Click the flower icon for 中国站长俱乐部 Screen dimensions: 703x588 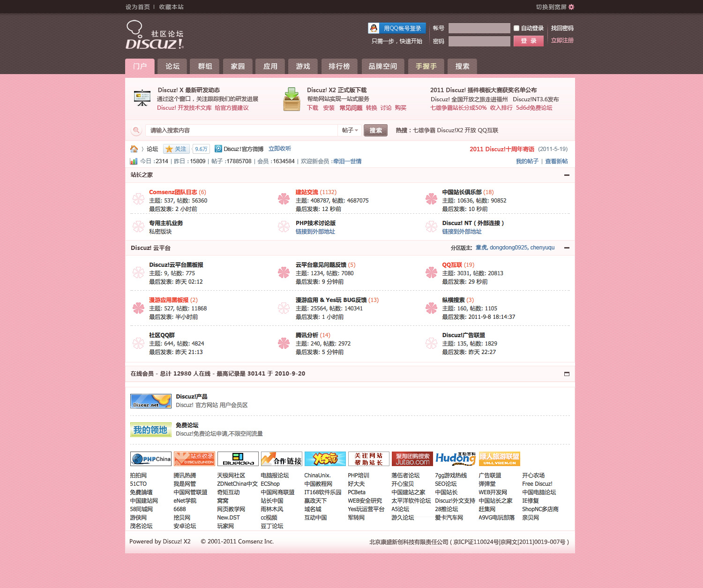point(431,199)
